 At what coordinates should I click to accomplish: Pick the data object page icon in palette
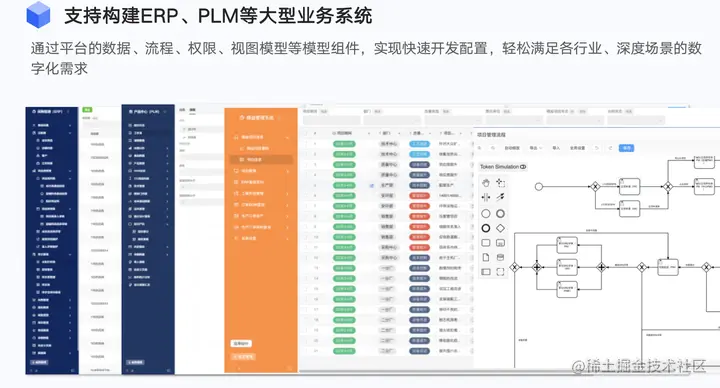pos(486,258)
